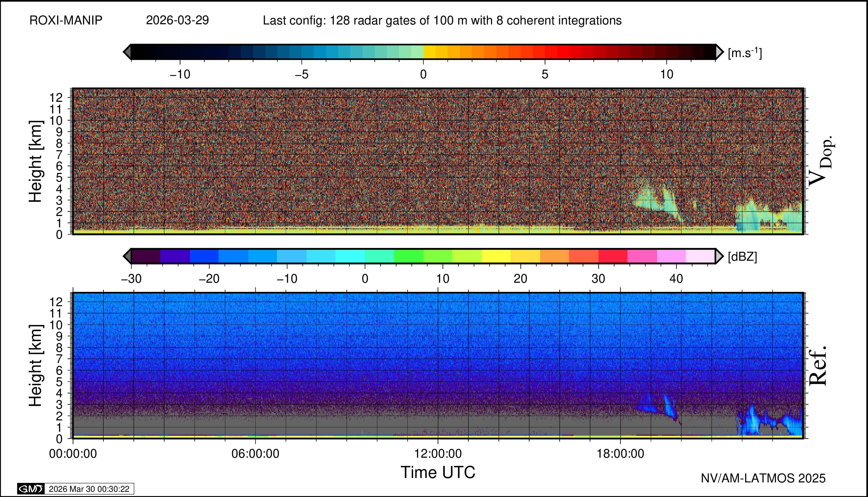Click the [m.s-1] unit label
The image size is (868, 497).
click(745, 53)
